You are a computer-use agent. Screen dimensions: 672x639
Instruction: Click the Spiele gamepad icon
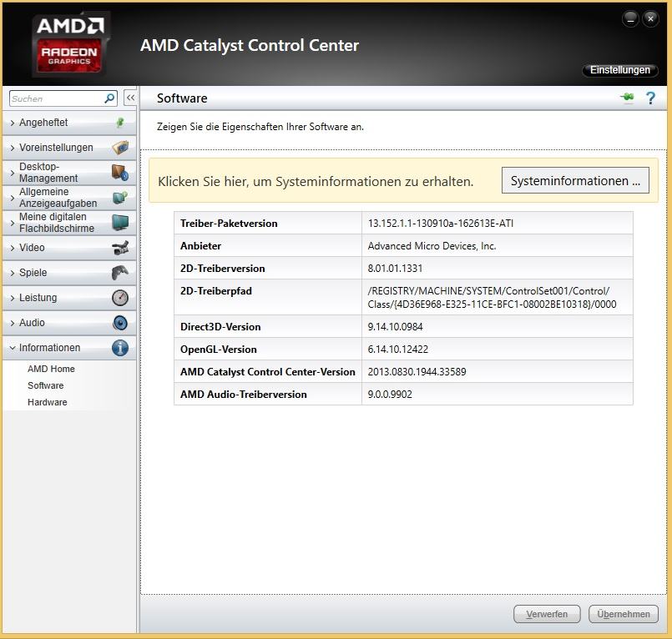point(120,273)
